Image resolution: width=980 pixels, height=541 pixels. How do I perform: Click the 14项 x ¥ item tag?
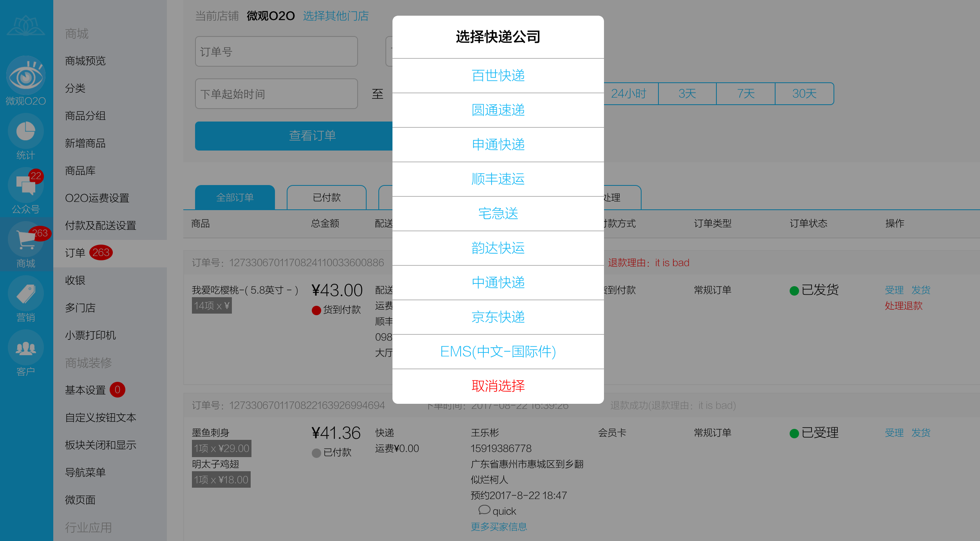212,306
